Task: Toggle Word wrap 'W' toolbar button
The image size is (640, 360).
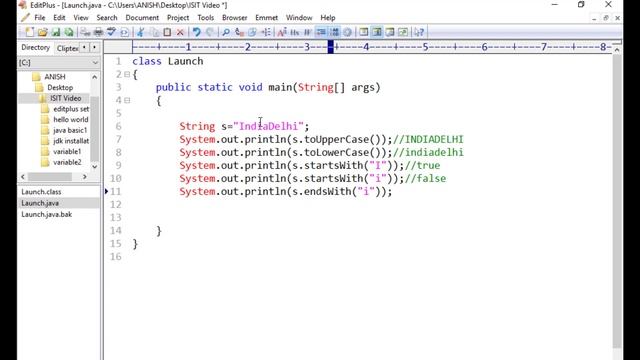Action: 308,32
